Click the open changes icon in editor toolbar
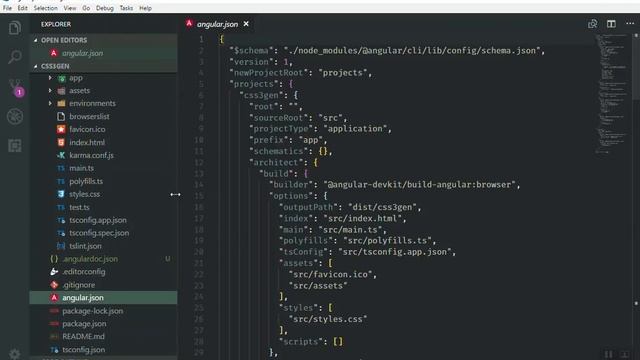 593,24
